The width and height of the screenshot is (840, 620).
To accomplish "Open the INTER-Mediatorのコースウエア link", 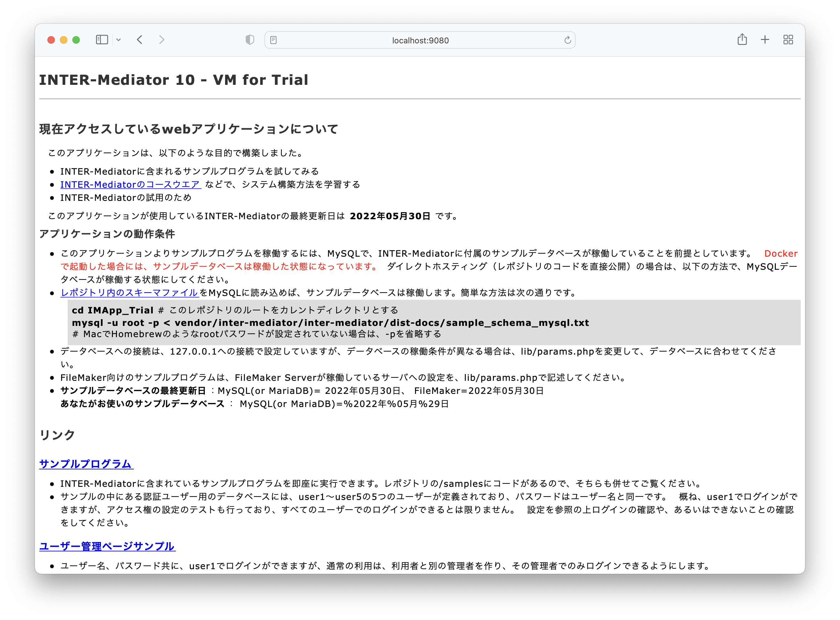I will tap(131, 185).
